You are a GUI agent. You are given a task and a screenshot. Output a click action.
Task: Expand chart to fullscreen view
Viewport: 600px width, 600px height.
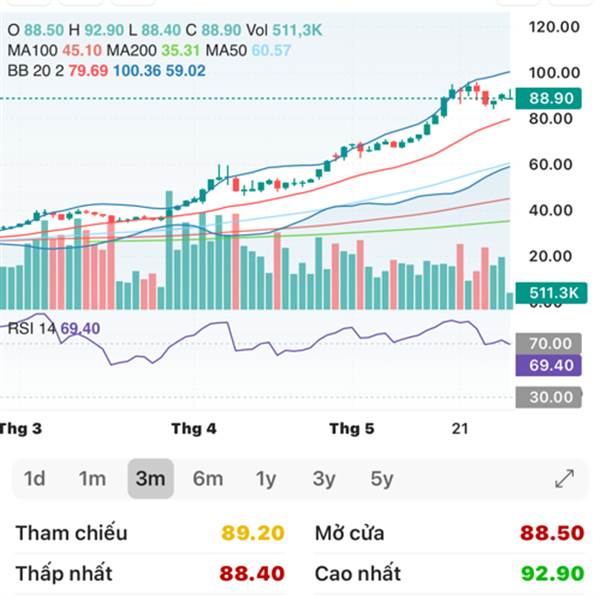point(564,479)
